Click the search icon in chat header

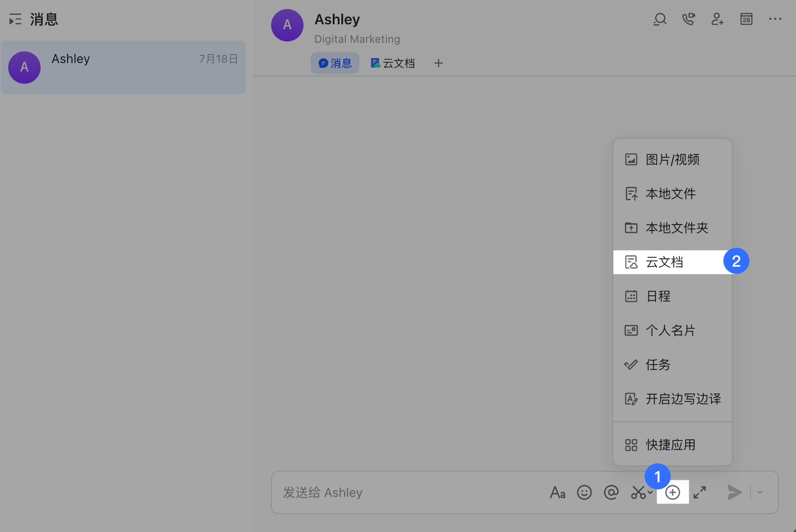pyautogui.click(x=659, y=19)
